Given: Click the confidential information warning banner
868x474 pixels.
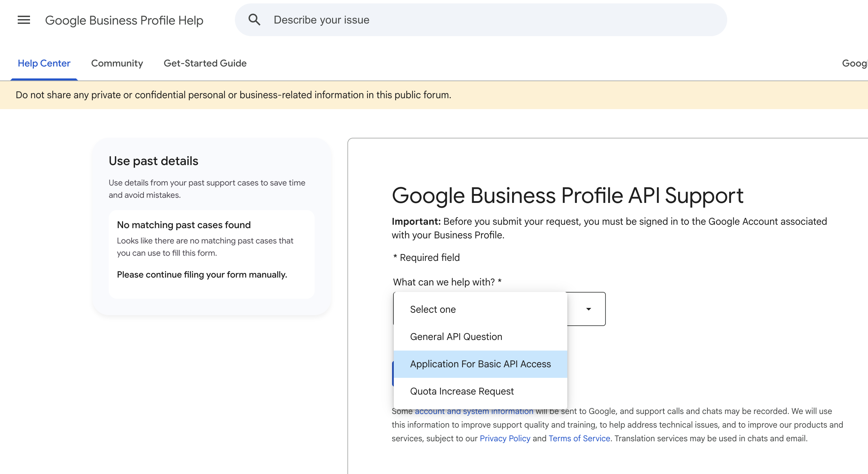Looking at the screenshot, I should (234, 95).
